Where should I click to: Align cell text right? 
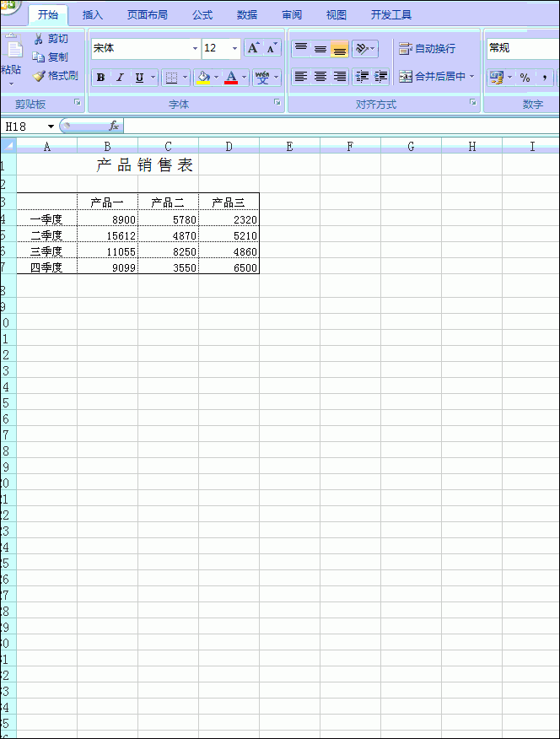pos(340,77)
